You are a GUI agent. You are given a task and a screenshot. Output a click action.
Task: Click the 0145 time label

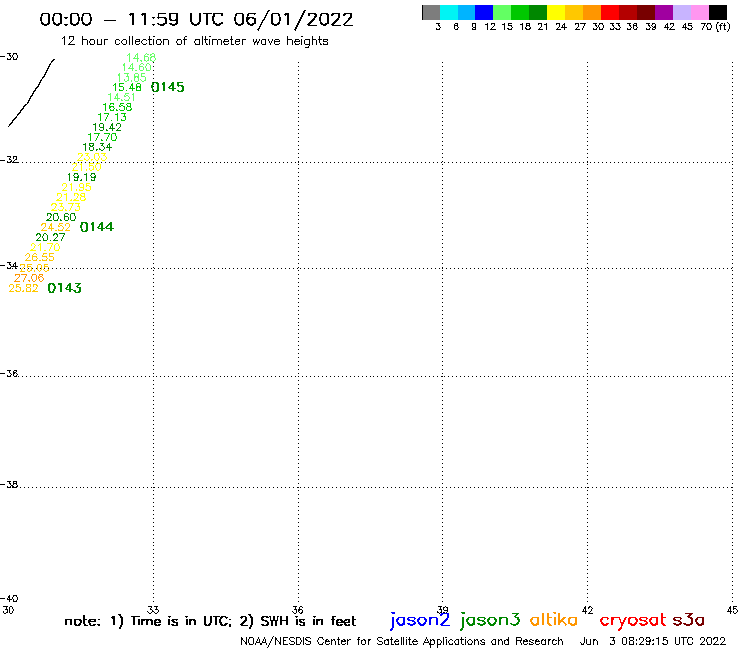[168, 87]
